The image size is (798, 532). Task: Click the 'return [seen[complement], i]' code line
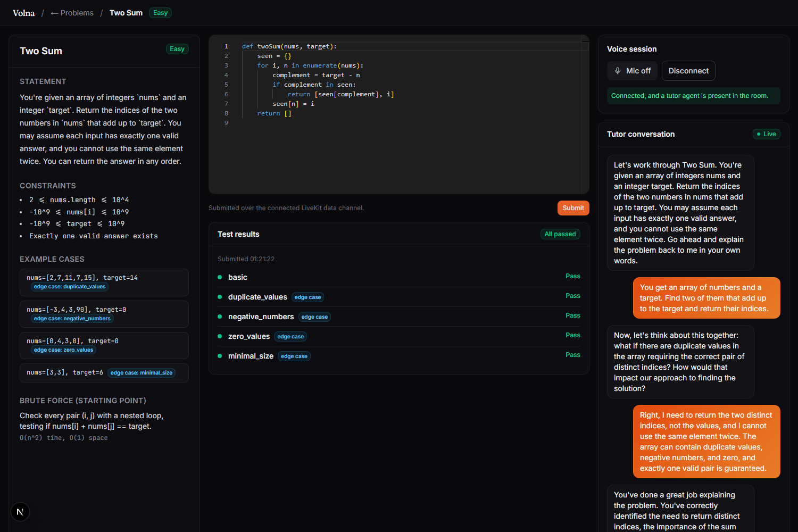click(x=340, y=94)
